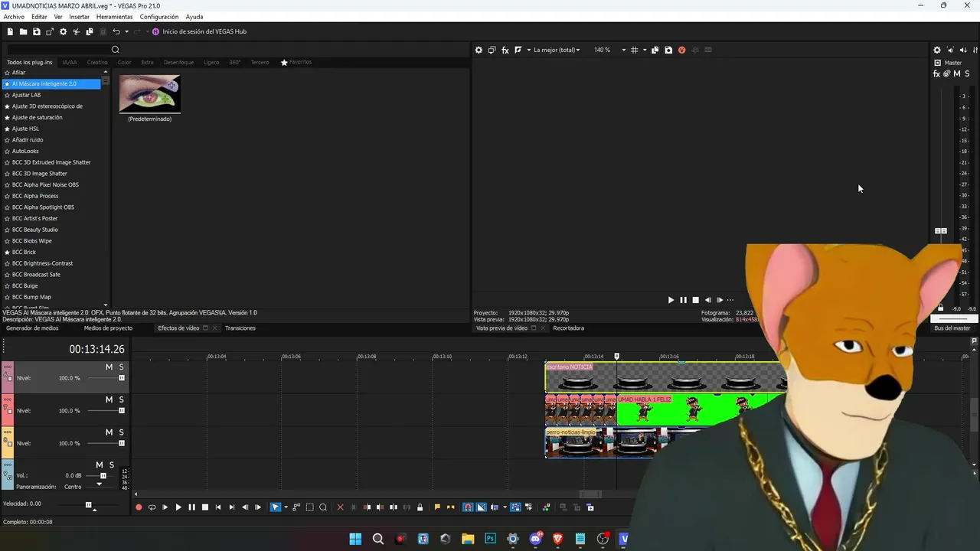Expand overlays grid options arrow
Screen dimensions: 980x551
[x=644, y=50]
